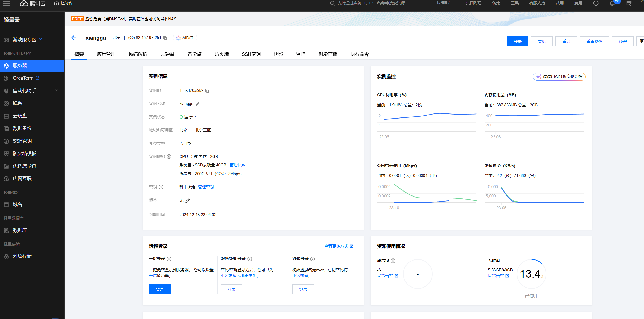The width and height of the screenshot is (644, 319).
Task: Click the 重启 button
Action: [566, 41]
